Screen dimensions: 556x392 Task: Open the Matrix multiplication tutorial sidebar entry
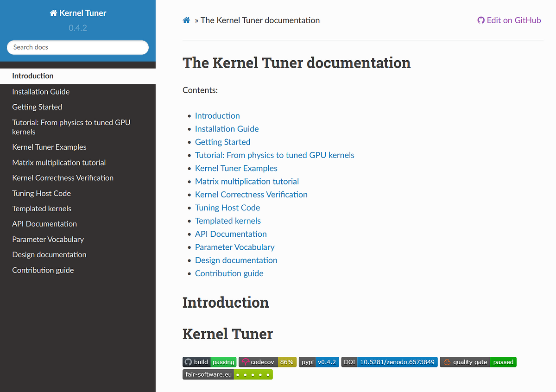click(x=59, y=162)
